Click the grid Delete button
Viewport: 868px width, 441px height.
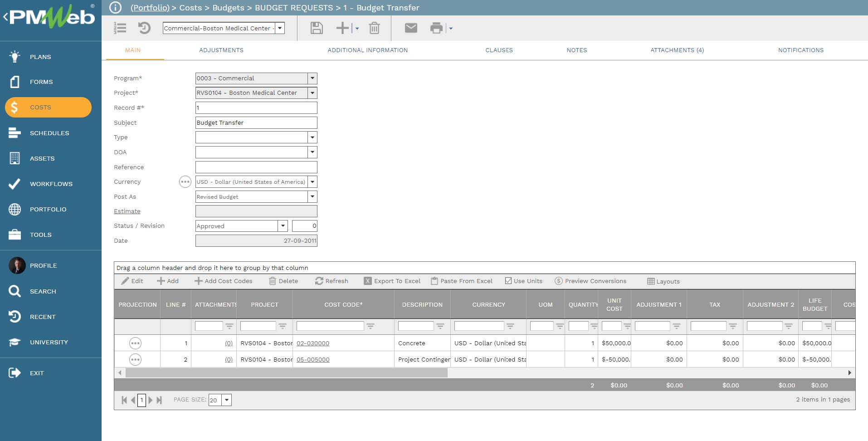[x=283, y=281]
